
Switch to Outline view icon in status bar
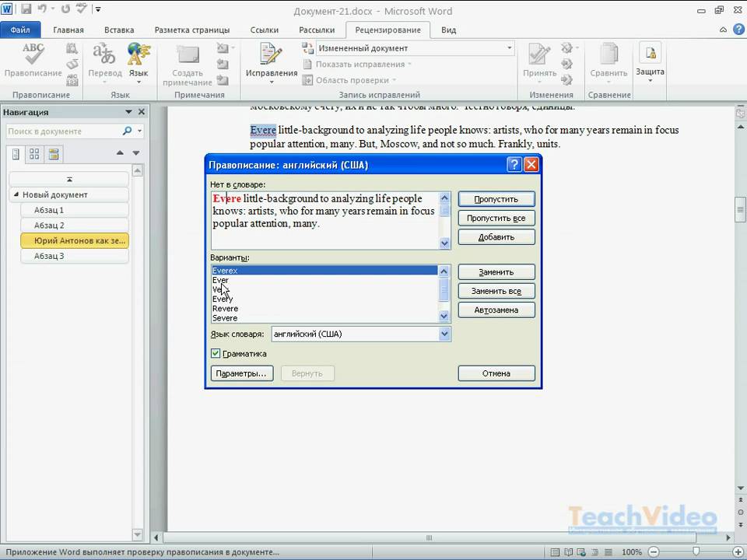pos(595,552)
